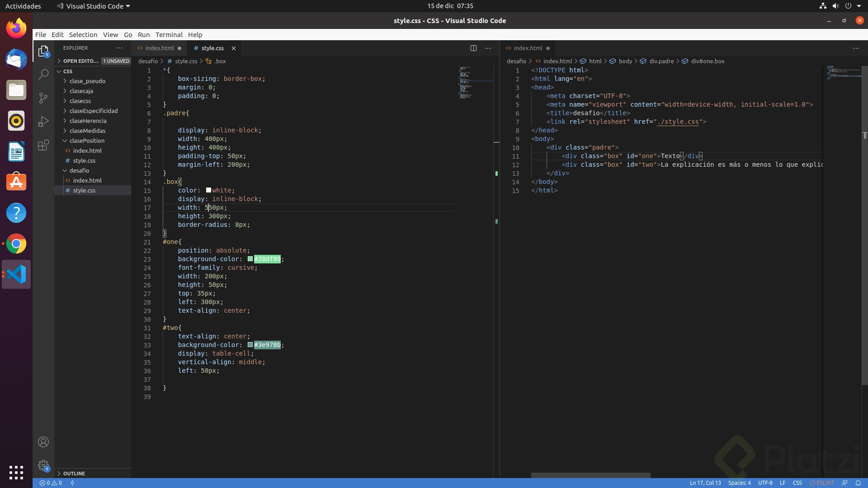This screenshot has width=868, height=488.
Task: Click white color swatch on line 15
Action: [x=208, y=190]
